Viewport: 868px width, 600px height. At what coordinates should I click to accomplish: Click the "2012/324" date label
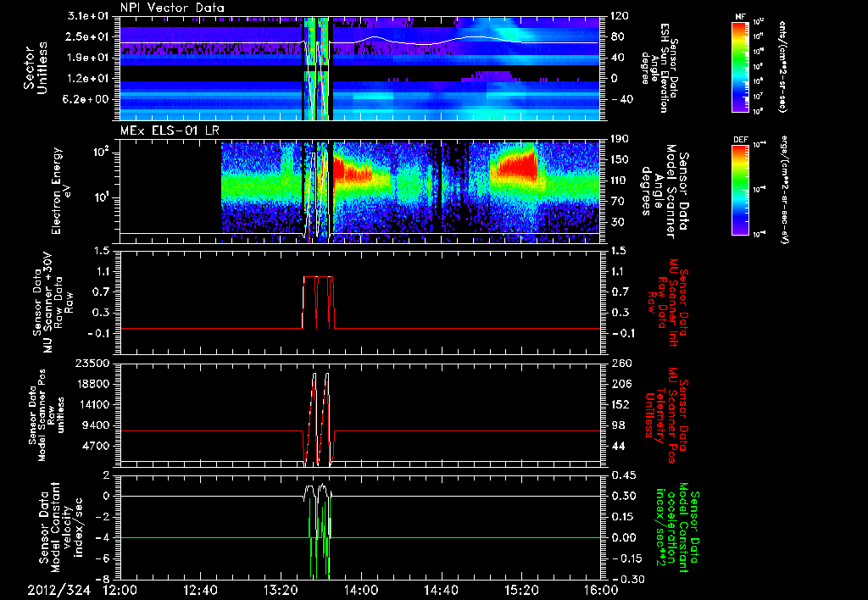tap(59, 590)
